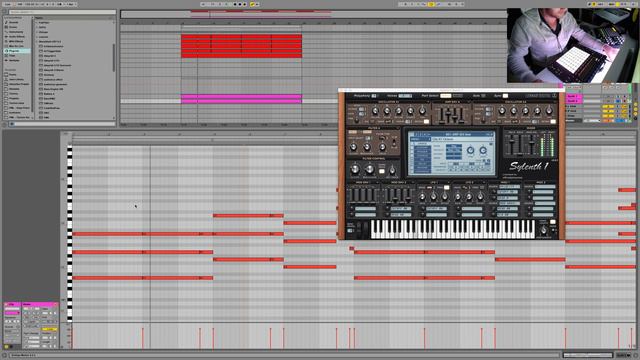Open Arpeg tab in Sylenth1 display
The width and height of the screenshot is (640, 360).
[422, 144]
